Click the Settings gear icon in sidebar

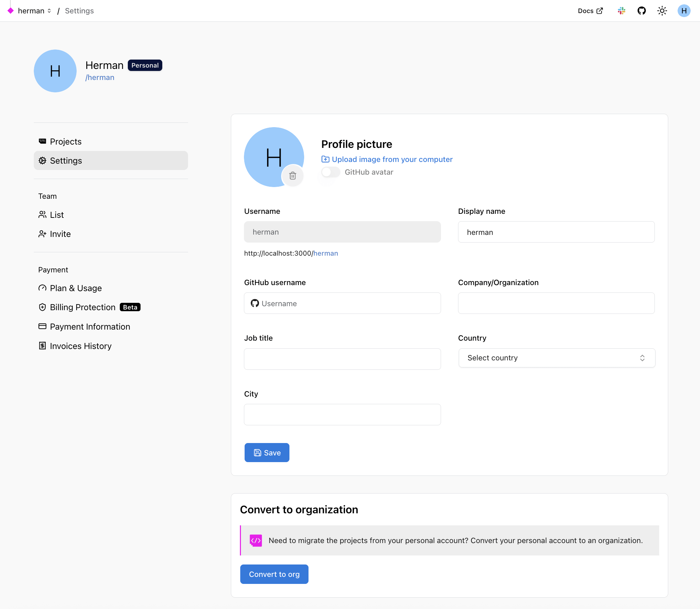(x=42, y=160)
